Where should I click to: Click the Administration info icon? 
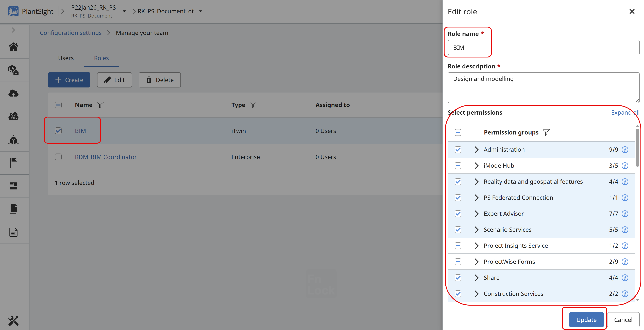(625, 150)
